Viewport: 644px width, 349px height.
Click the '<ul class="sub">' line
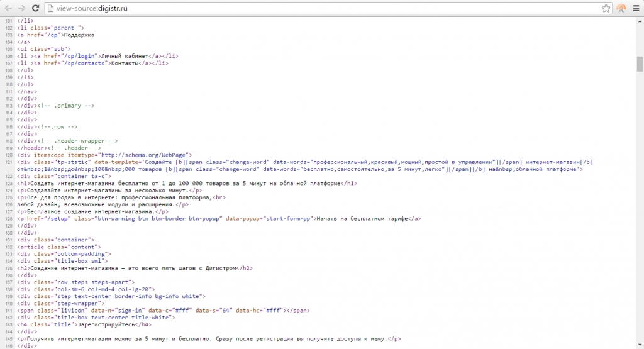pyautogui.click(x=44, y=49)
